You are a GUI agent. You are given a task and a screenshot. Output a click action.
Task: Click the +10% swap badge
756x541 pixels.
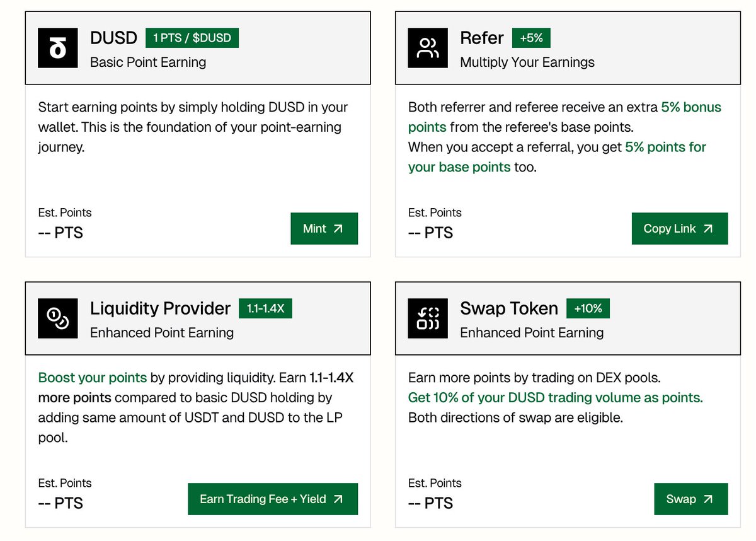tap(588, 308)
